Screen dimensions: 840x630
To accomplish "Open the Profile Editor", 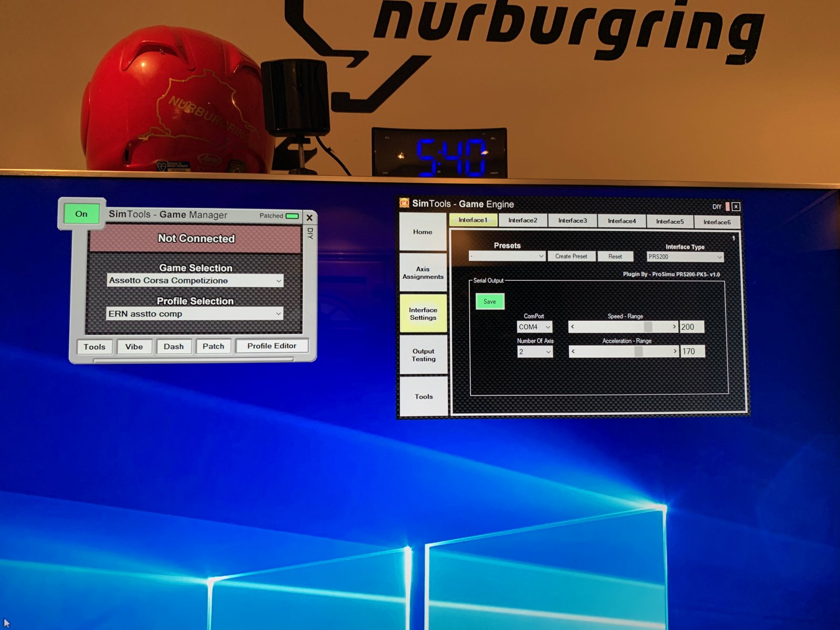I will coord(272,345).
